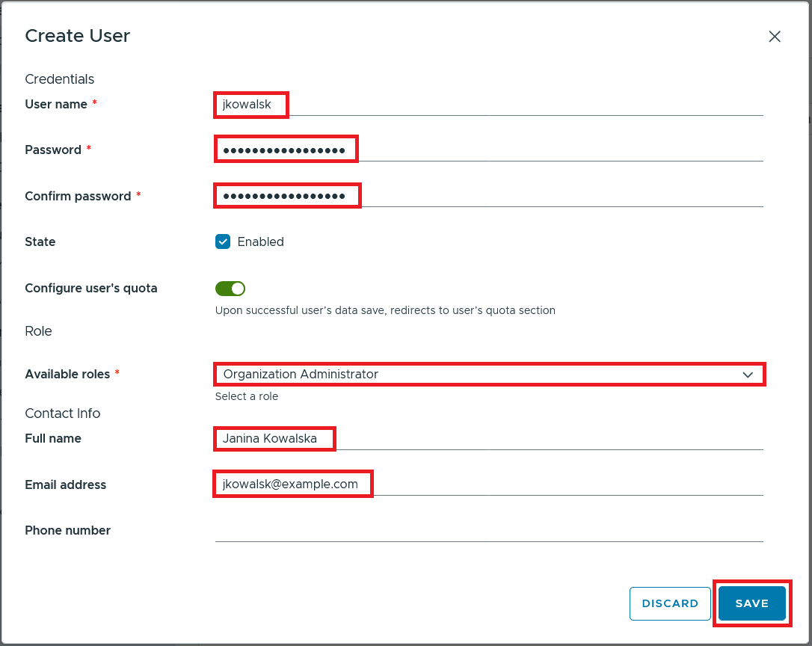Select the Full name field with Janina Kowalska

[486, 439]
